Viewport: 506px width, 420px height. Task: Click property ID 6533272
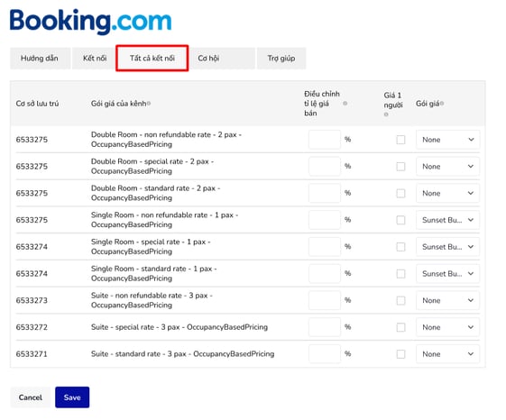[x=32, y=327]
